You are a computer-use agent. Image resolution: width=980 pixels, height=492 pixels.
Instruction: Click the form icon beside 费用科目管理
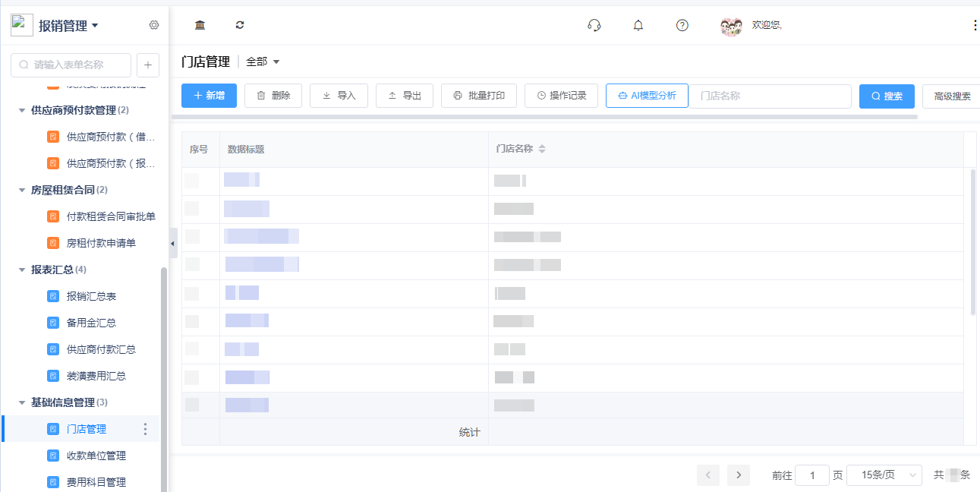point(53,482)
